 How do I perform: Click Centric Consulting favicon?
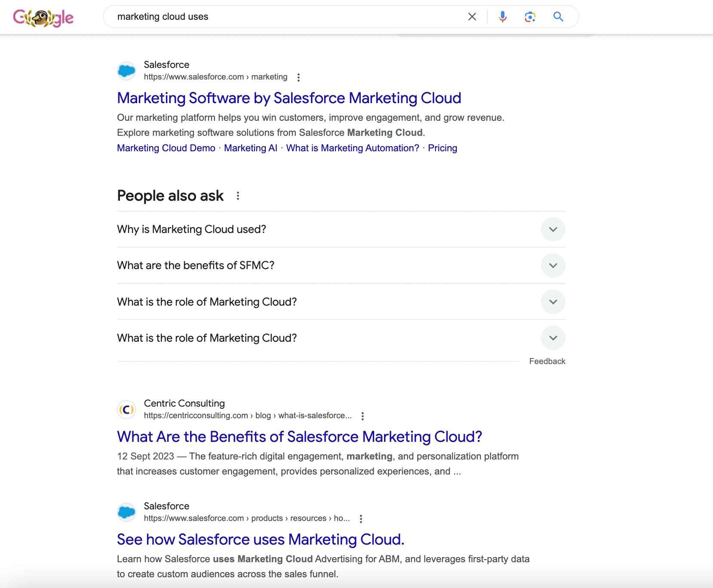[x=126, y=409]
